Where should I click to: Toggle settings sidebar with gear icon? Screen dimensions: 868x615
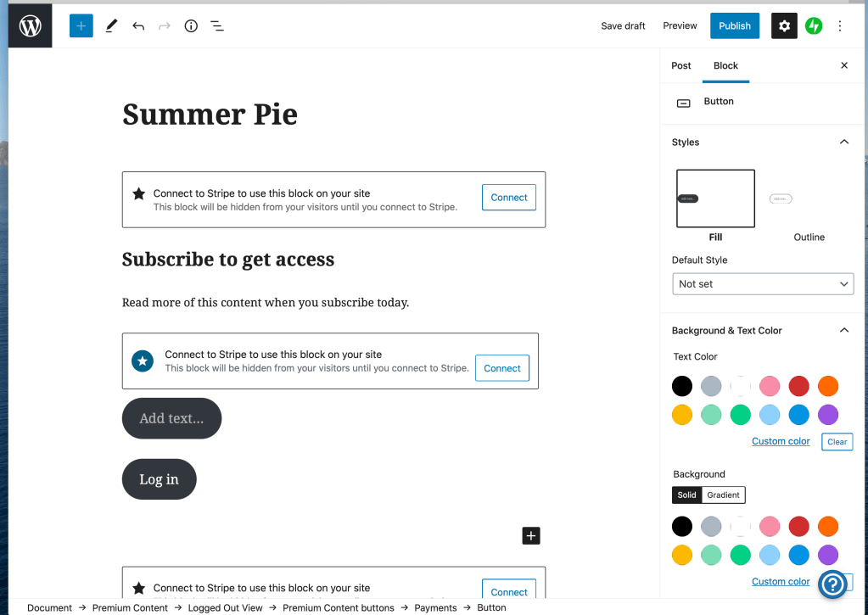(x=784, y=26)
